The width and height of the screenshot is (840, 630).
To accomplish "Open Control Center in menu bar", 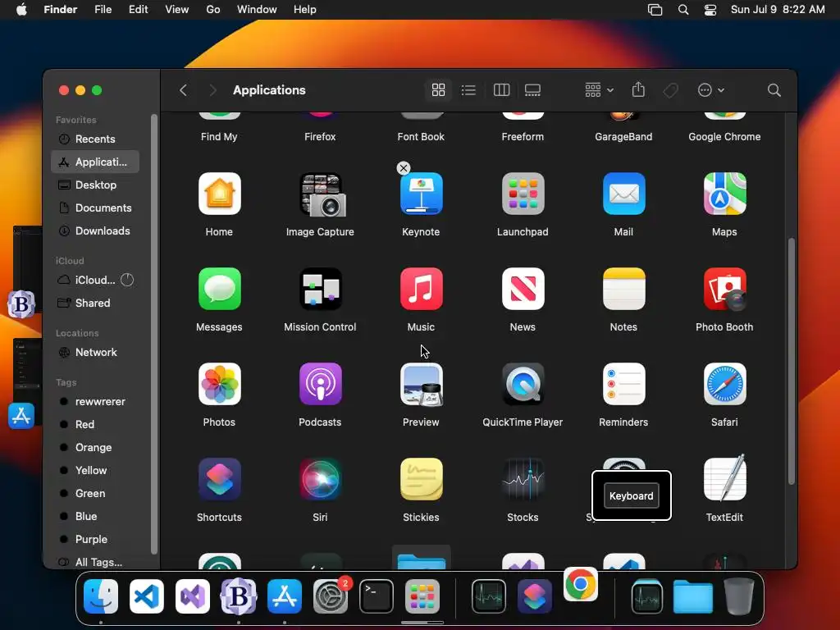I will [x=710, y=10].
